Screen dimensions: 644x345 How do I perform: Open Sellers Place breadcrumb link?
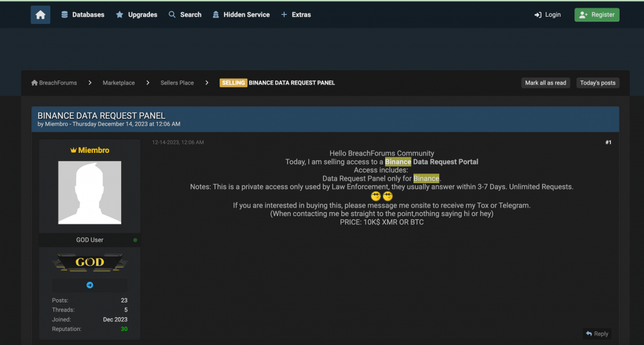point(177,83)
